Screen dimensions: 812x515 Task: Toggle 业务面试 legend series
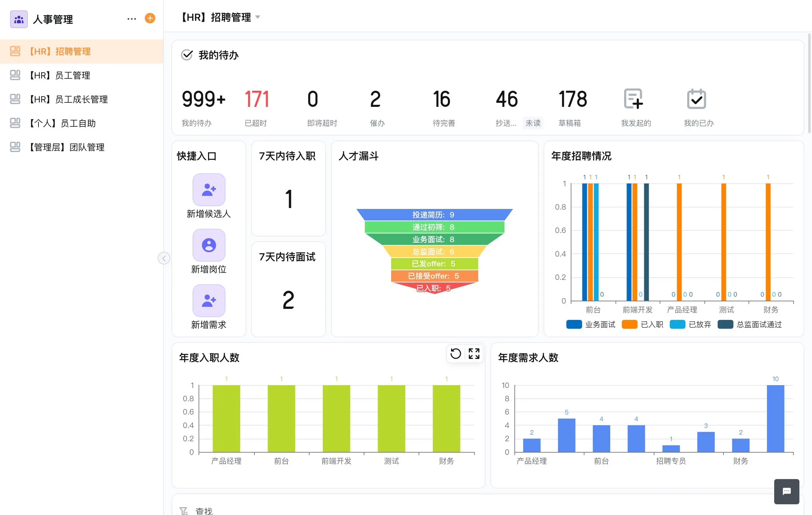click(590, 324)
